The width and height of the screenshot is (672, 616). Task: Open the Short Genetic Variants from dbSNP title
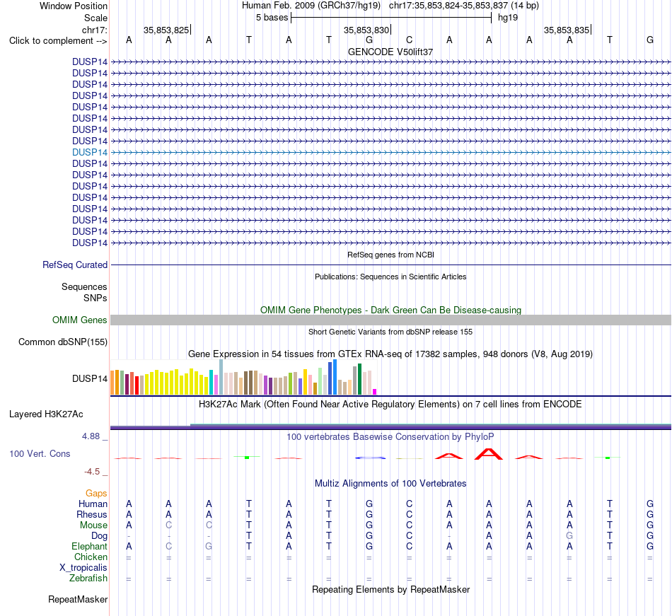pyautogui.click(x=390, y=332)
